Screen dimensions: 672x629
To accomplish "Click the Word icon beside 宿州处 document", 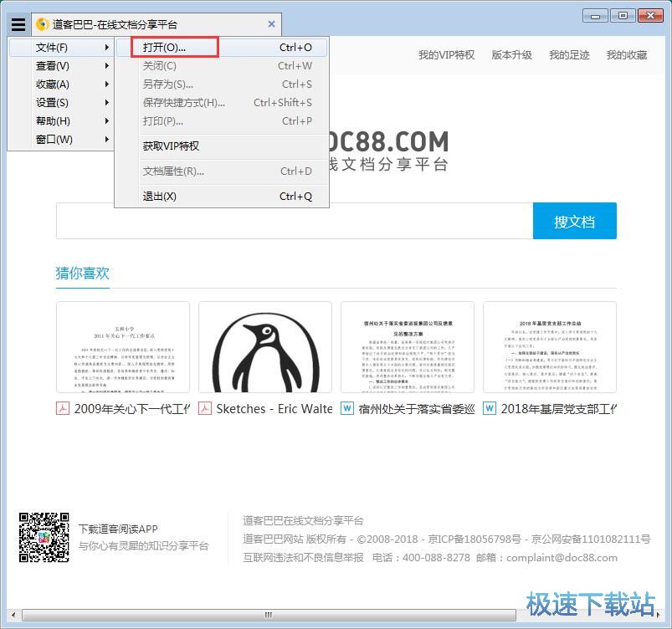I will (346, 409).
